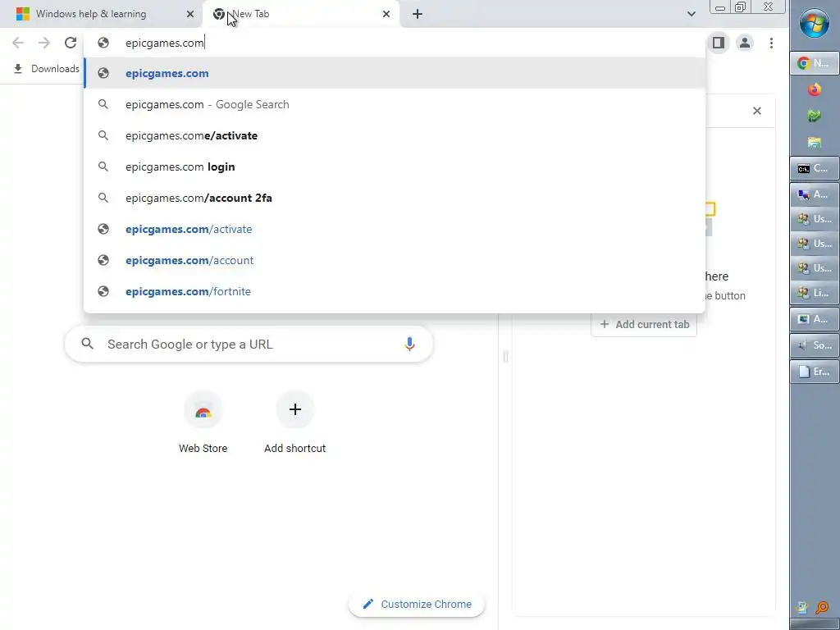Click Add current tab button
840x630 pixels.
click(644, 325)
